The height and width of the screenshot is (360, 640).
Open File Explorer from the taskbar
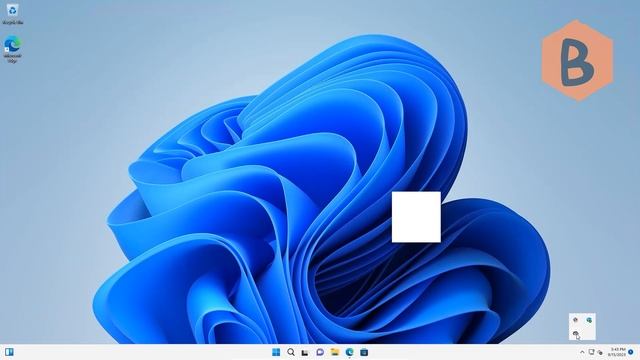pos(335,352)
